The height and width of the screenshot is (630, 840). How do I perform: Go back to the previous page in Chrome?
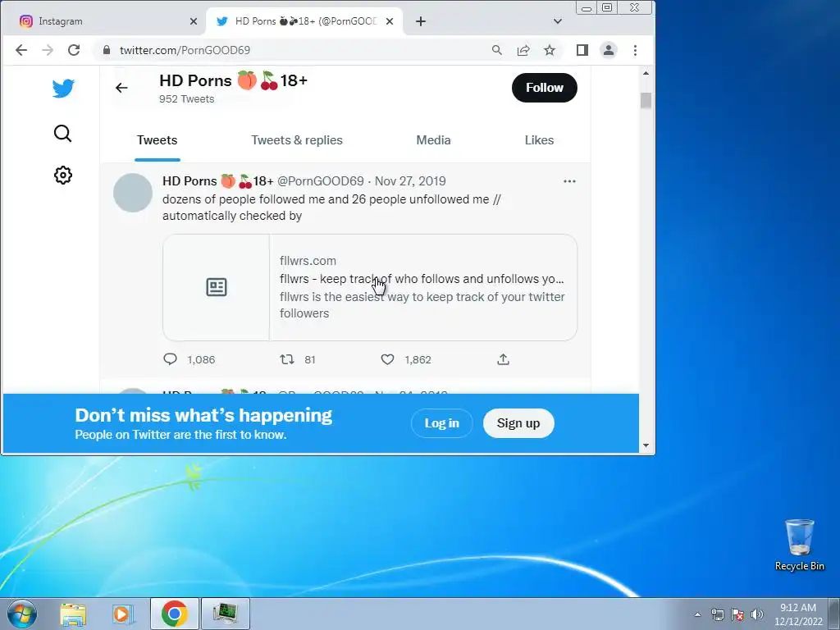[x=21, y=50]
